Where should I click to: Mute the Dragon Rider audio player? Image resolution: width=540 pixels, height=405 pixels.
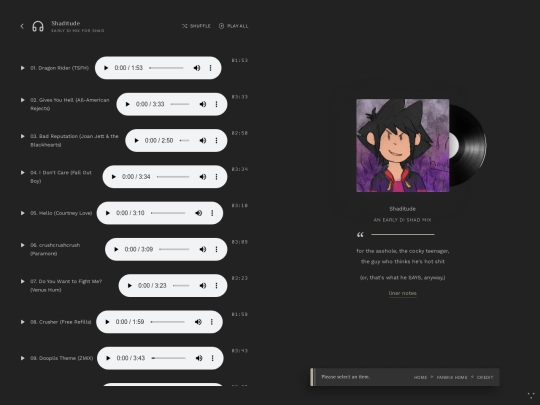pos(197,68)
